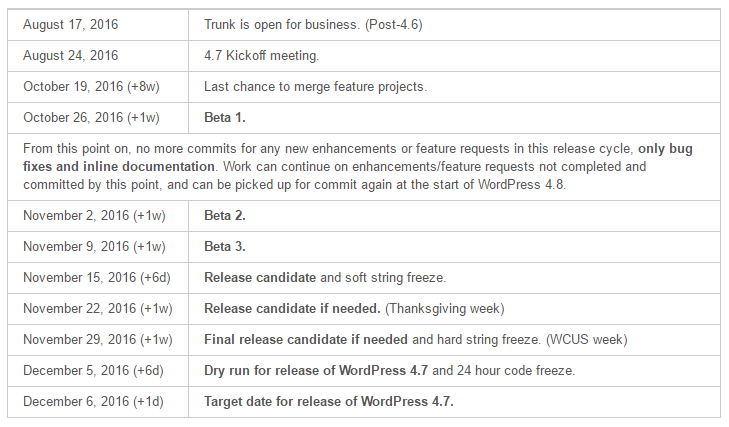
Task: Select 'Final release candidate if needed' text
Action: click(306, 340)
